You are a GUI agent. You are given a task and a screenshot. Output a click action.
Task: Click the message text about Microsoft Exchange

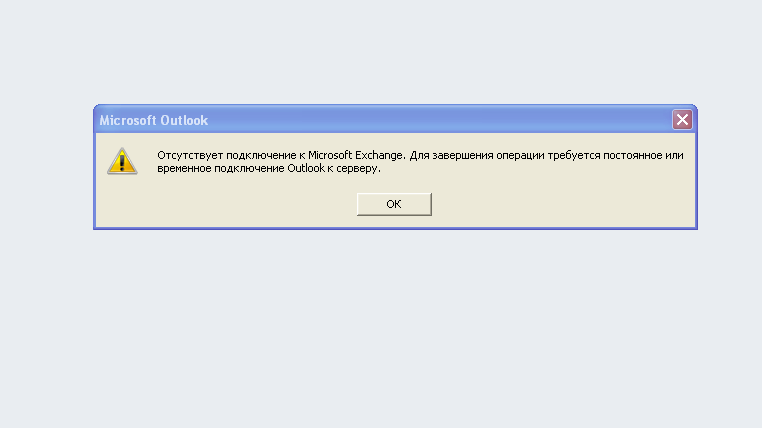point(420,162)
